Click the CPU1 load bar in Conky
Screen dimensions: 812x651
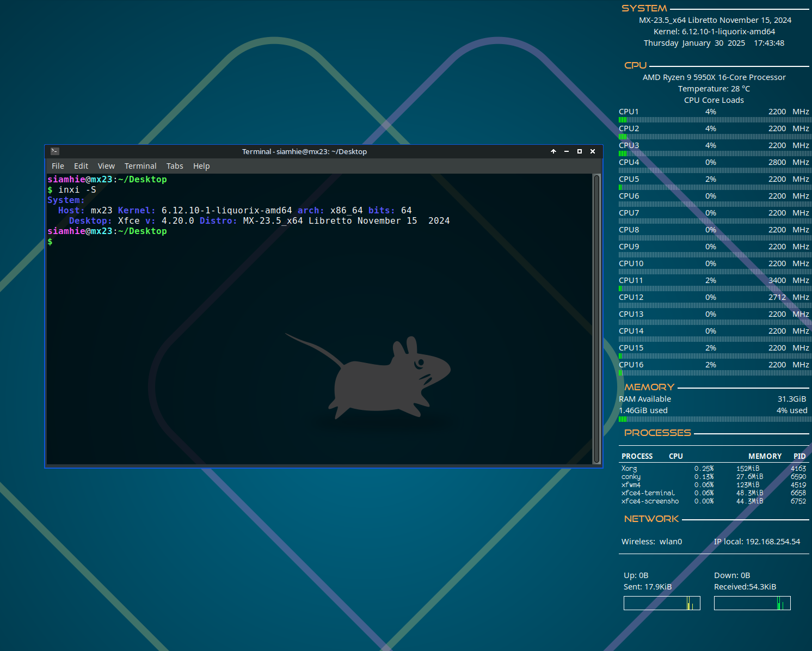(714, 120)
